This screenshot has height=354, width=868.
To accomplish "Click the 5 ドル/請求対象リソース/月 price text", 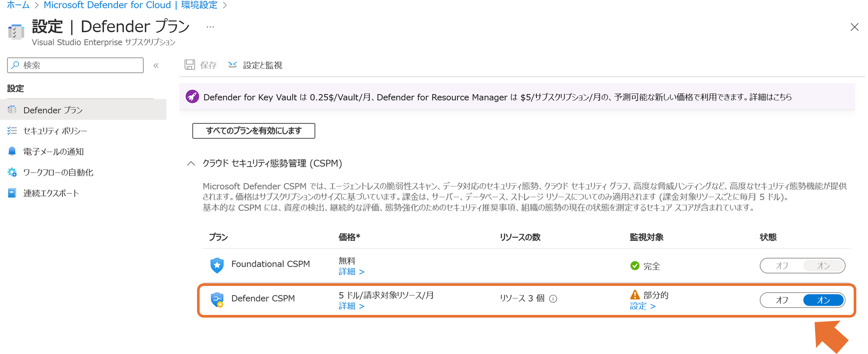I will (386, 295).
